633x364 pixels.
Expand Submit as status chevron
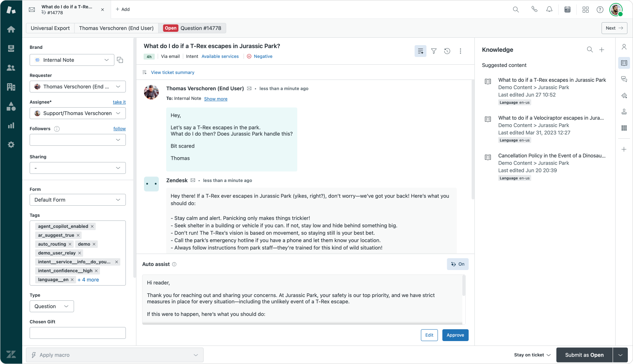[x=620, y=355]
